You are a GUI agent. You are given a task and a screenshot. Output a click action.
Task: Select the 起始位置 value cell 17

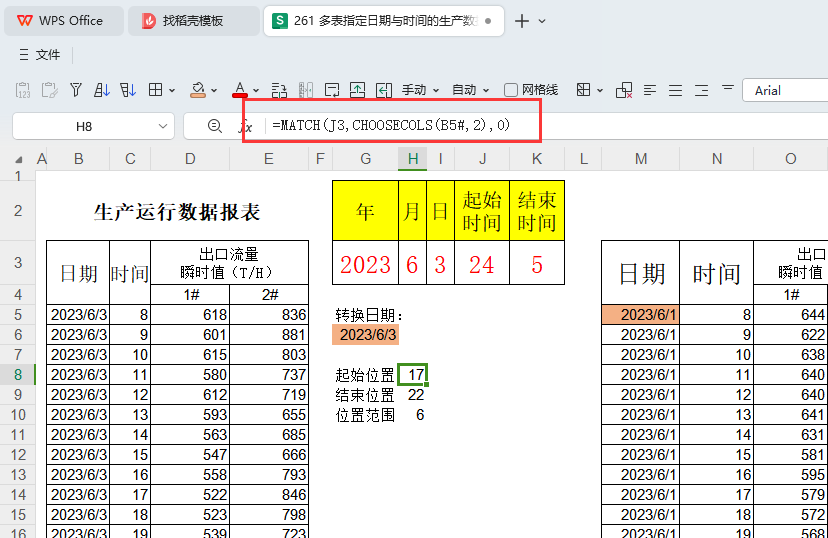tap(412, 375)
